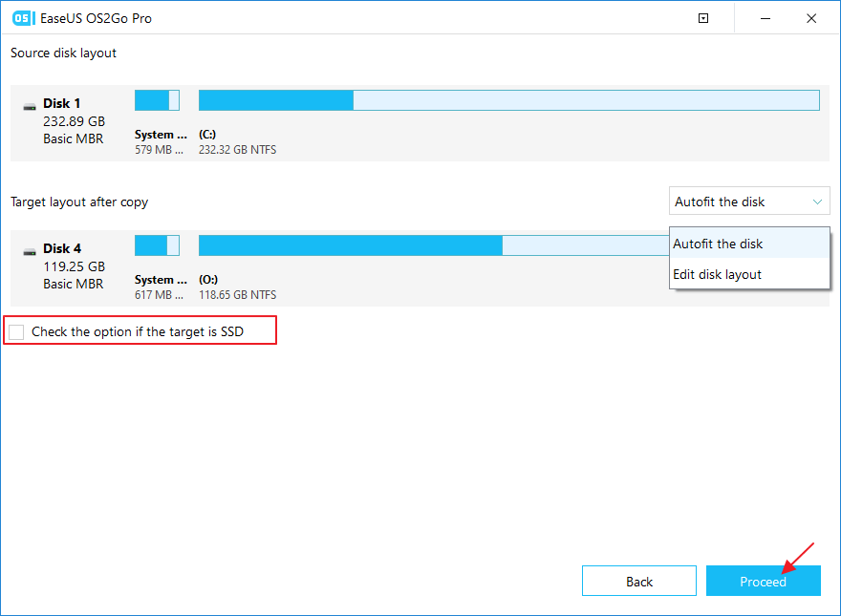
Task: Click the 118.65 GB NTFS partition label
Action: 237,295
